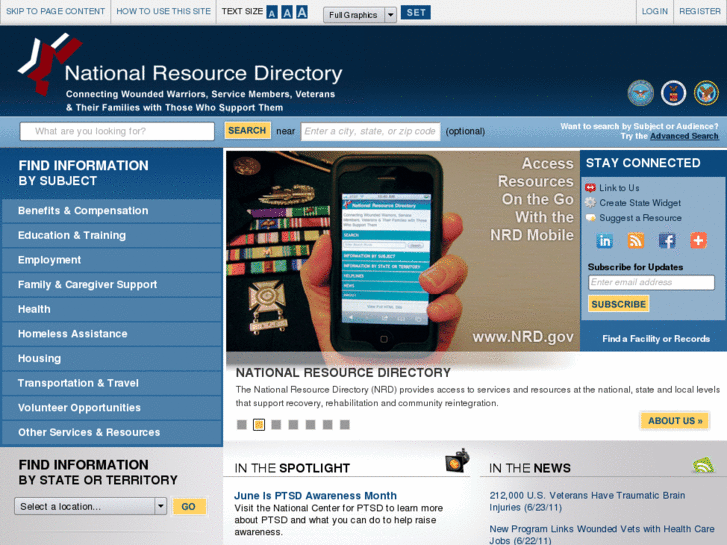Click the green RSS icon beside In the News
Image resolution: width=727 pixels, height=545 pixels.
coord(703,465)
